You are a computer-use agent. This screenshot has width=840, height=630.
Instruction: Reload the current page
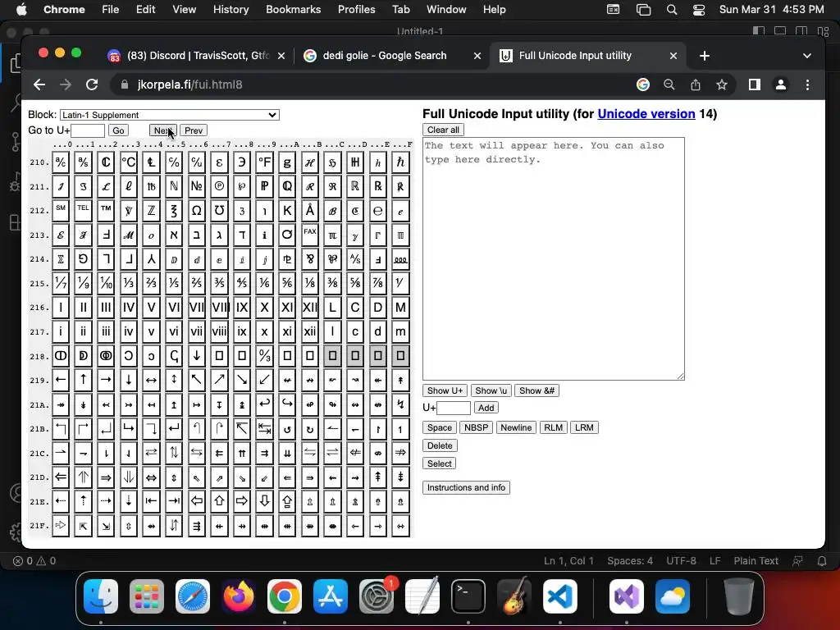(92, 84)
